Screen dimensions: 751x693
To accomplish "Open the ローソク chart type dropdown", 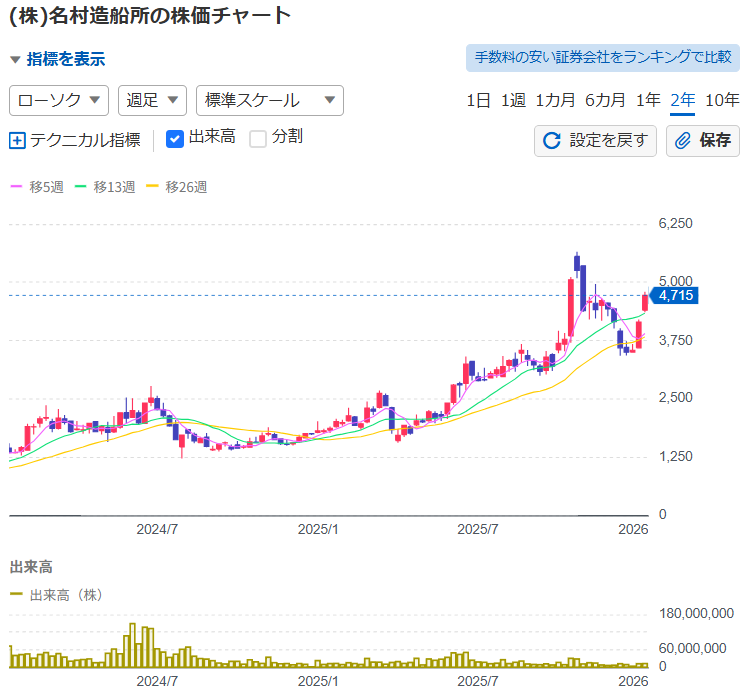I will 59,100.
